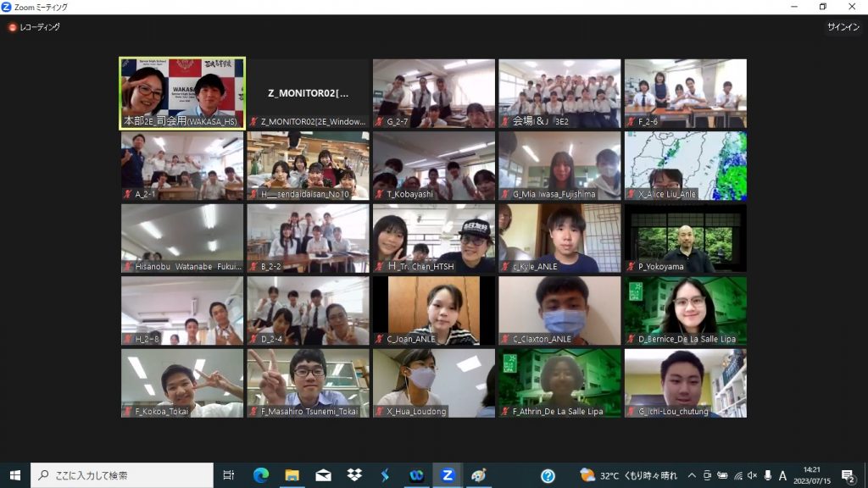
Task: Open File Explorer from the taskbar
Action: [x=292, y=475]
